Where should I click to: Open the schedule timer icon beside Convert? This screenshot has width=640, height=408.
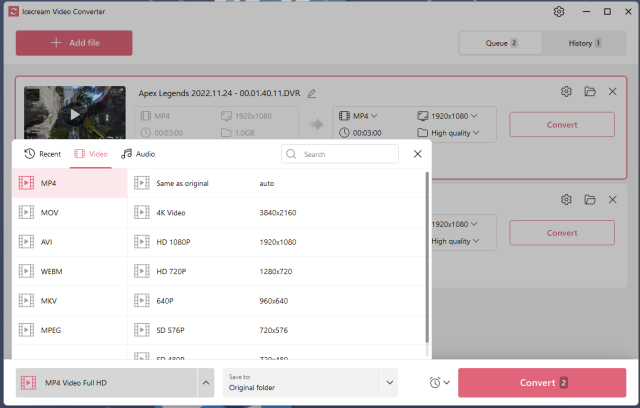437,383
